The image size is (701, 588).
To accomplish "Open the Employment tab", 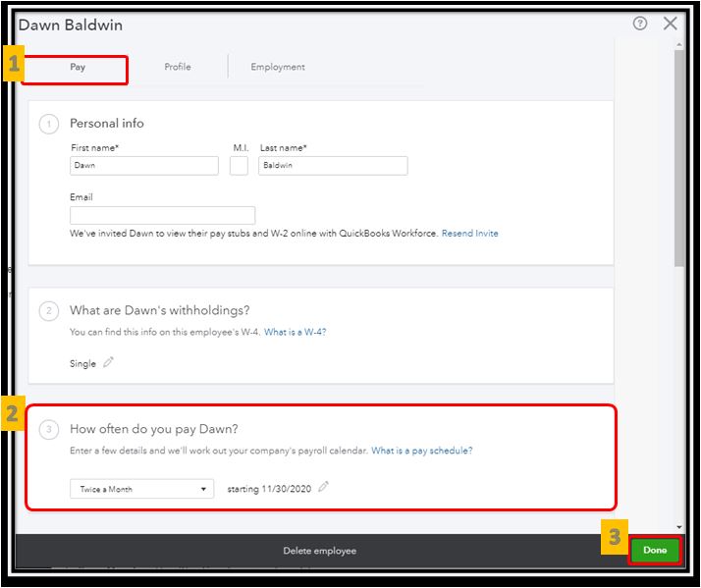I will coord(278,67).
